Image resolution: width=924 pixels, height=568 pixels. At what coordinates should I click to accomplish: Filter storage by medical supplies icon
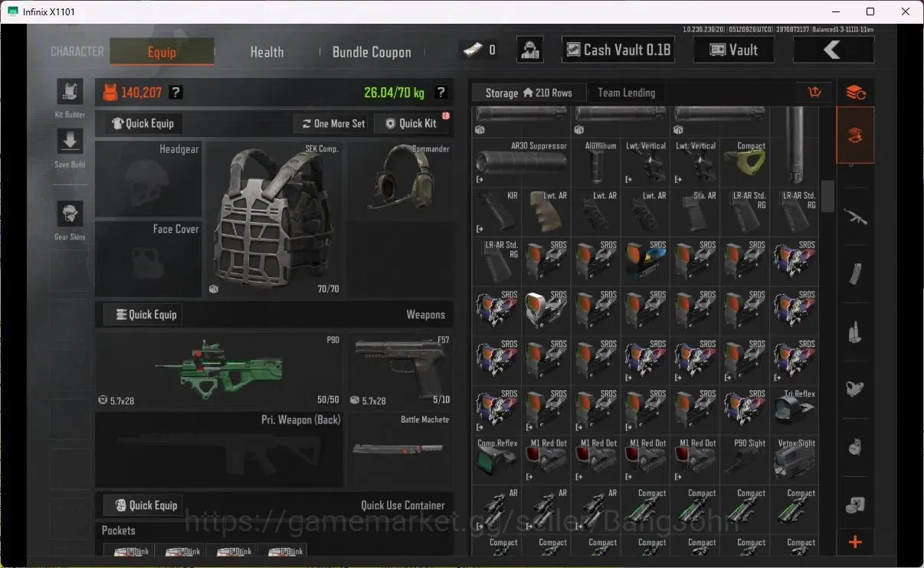click(856, 504)
